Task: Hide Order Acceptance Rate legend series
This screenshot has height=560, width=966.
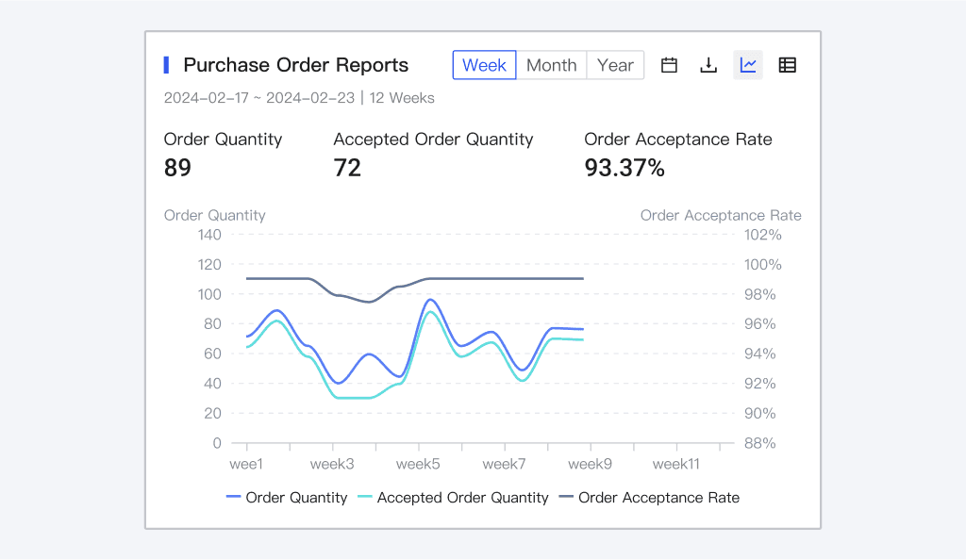Action: click(648, 498)
